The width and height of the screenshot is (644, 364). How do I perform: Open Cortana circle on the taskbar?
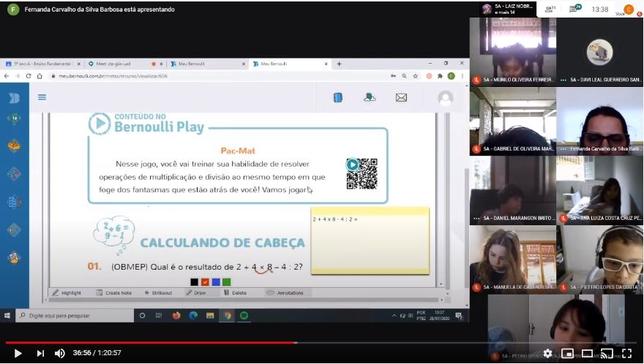pyautogui.click(x=142, y=316)
